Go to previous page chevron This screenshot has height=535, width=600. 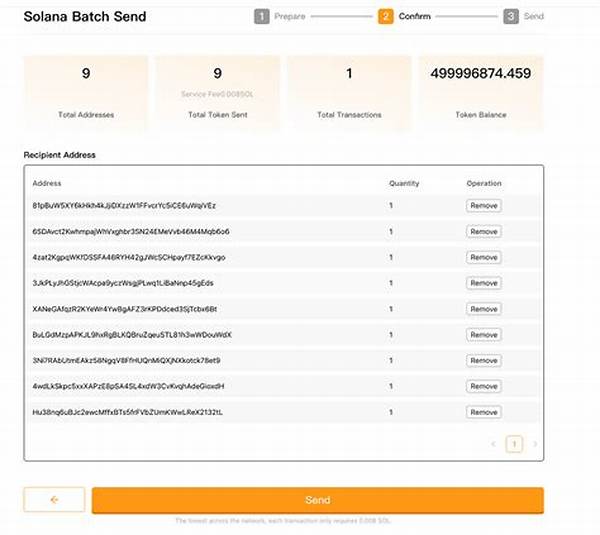click(x=493, y=444)
